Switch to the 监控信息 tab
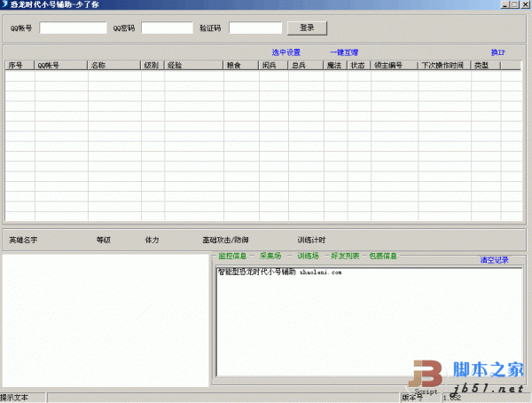The width and height of the screenshot is (532, 403). point(232,256)
